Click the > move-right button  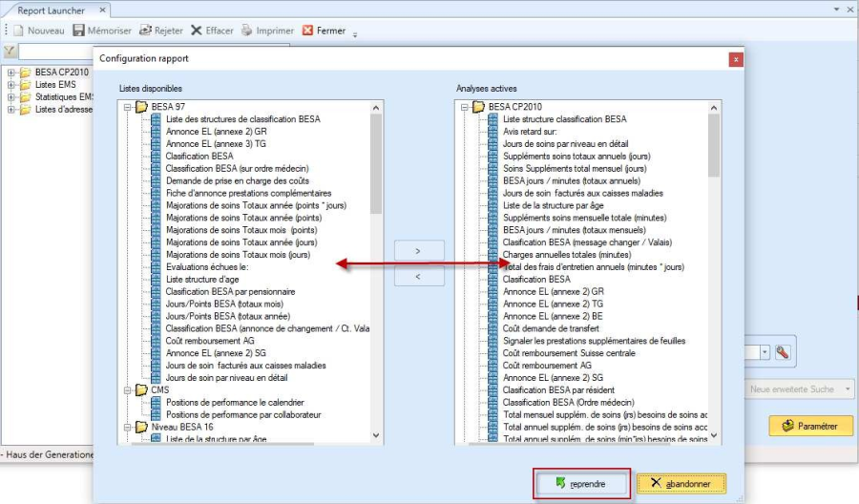[419, 250]
